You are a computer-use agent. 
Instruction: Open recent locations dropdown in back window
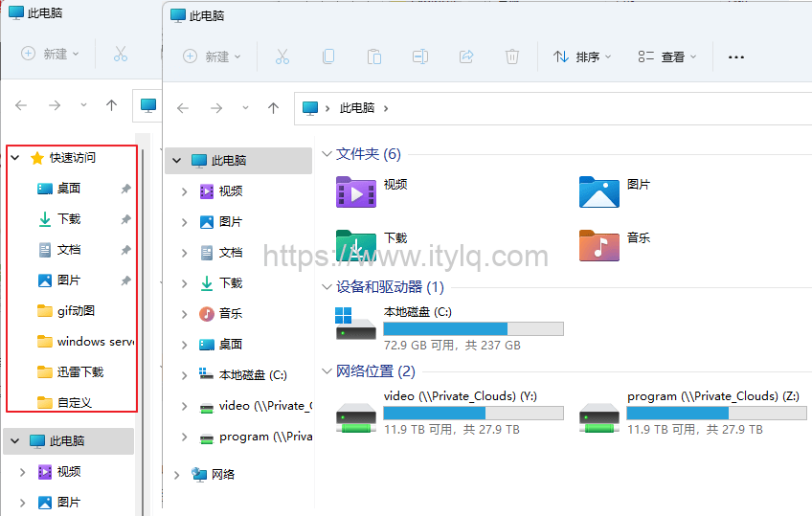pyautogui.click(x=83, y=105)
